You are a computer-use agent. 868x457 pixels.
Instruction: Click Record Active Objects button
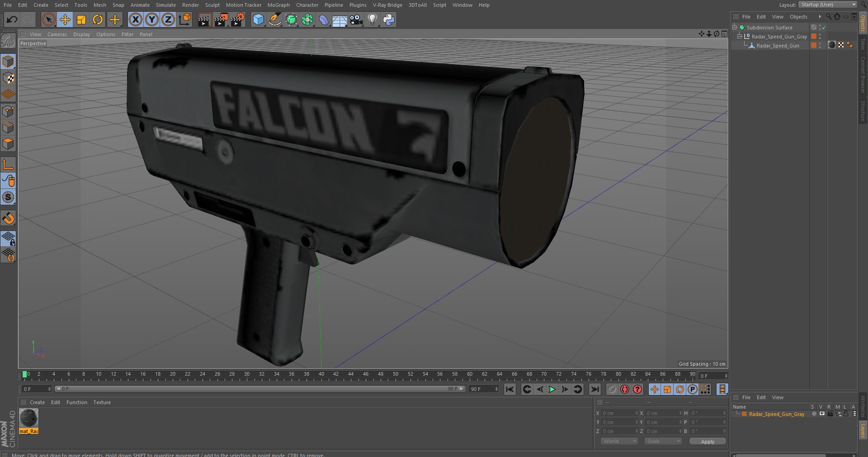pos(612,389)
